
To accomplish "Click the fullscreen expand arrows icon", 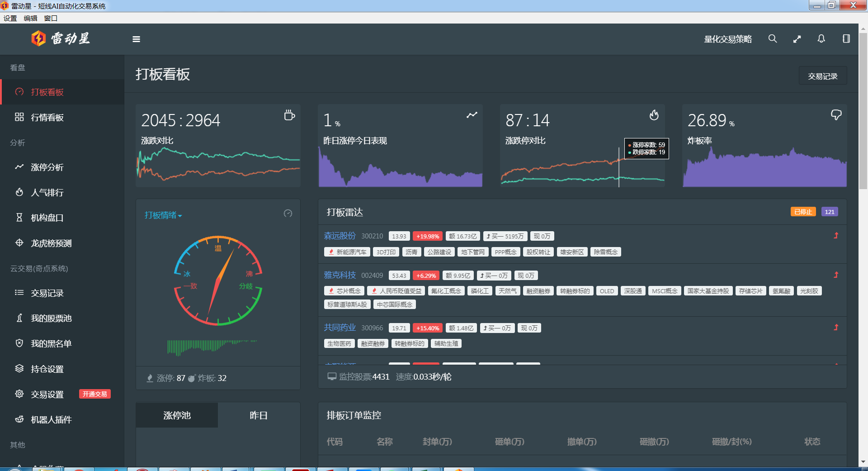I will click(797, 39).
